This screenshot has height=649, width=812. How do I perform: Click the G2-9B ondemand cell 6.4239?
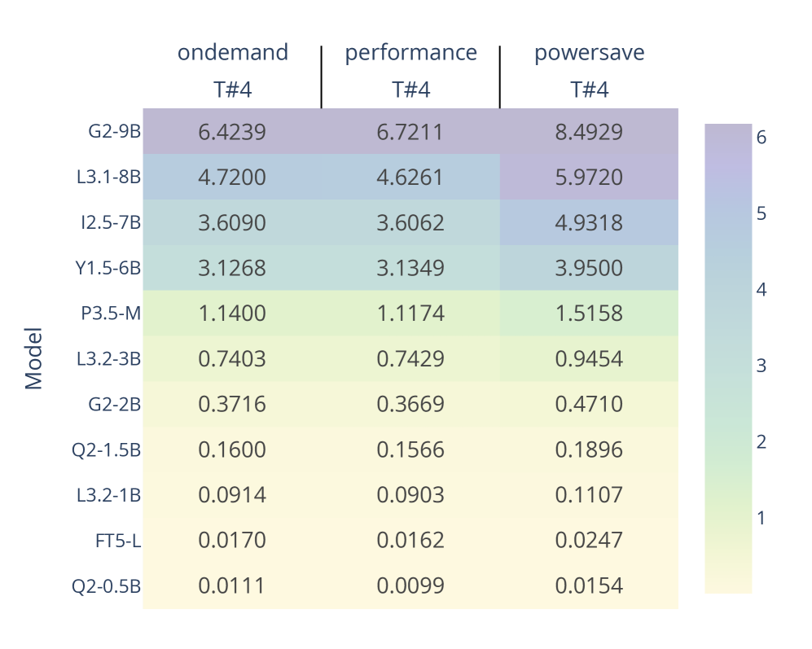pos(232,132)
